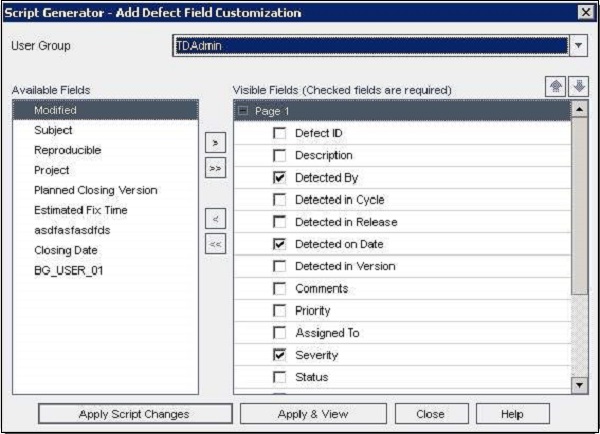600x434 pixels.
Task: Check the Defect ID checkbox
Action: pos(279,133)
